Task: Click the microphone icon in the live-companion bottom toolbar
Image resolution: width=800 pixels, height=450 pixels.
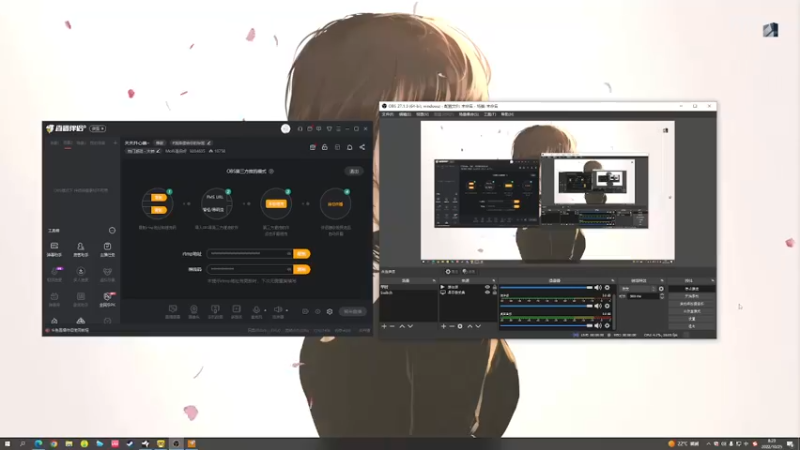Action: click(x=256, y=311)
